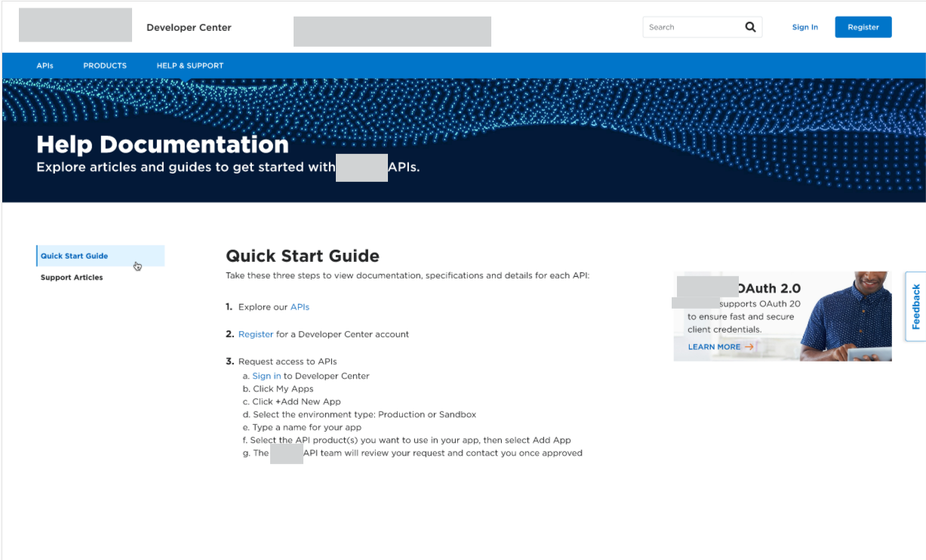The height and width of the screenshot is (560, 926).
Task: Click the Developer Center header title
Action: 189,27
